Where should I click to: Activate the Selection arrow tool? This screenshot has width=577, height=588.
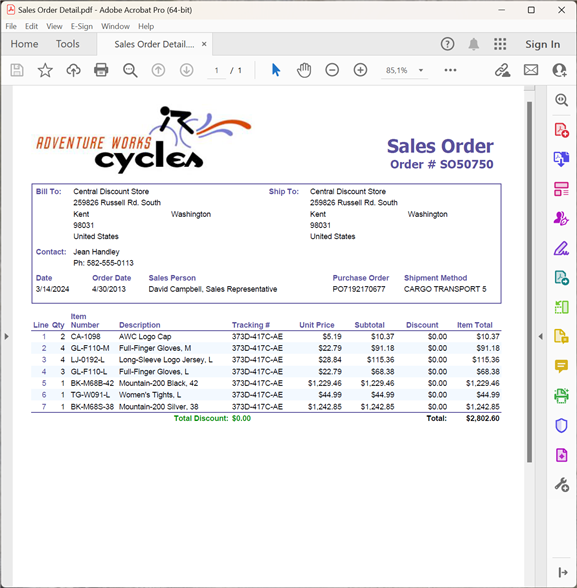click(276, 70)
